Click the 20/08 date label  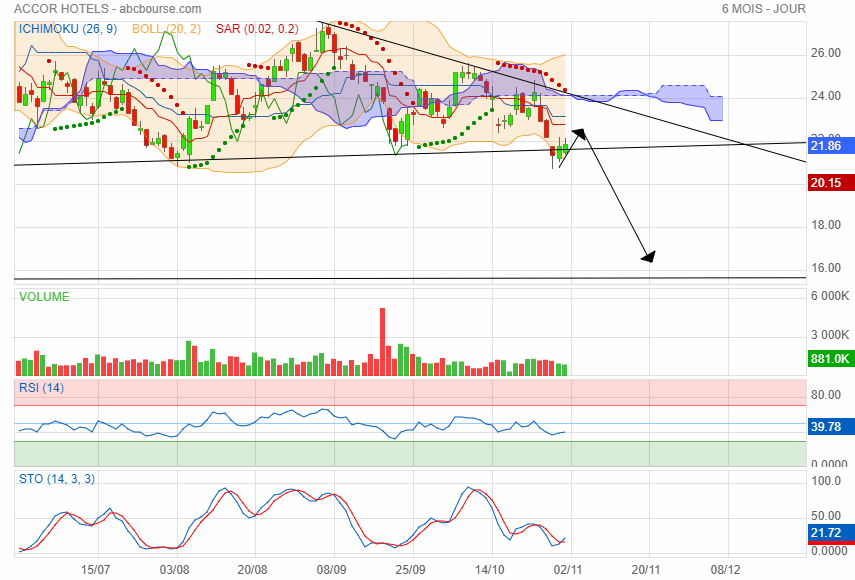pyautogui.click(x=252, y=570)
